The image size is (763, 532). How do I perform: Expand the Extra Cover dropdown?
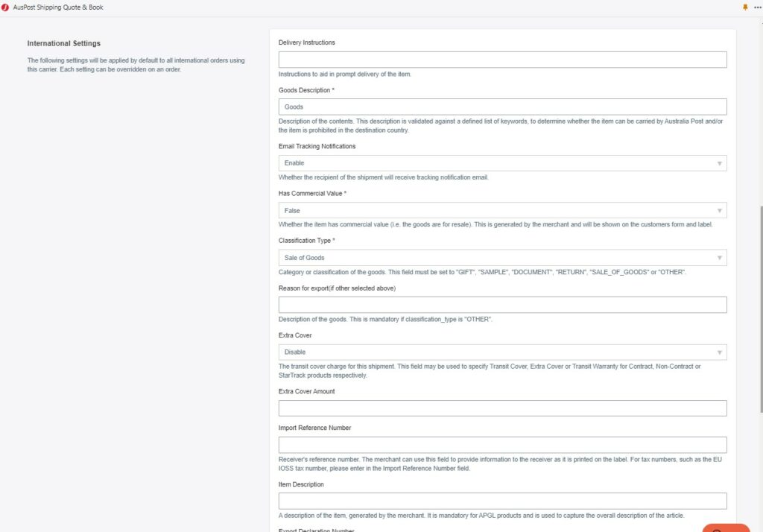pyautogui.click(x=503, y=352)
